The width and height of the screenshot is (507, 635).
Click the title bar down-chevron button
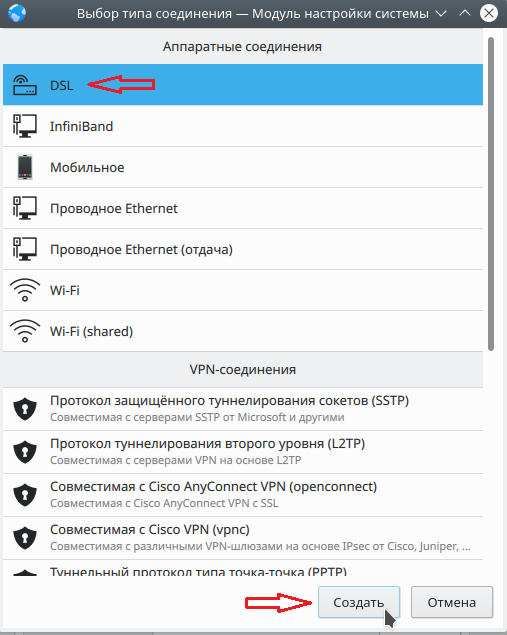pyautogui.click(x=441, y=13)
